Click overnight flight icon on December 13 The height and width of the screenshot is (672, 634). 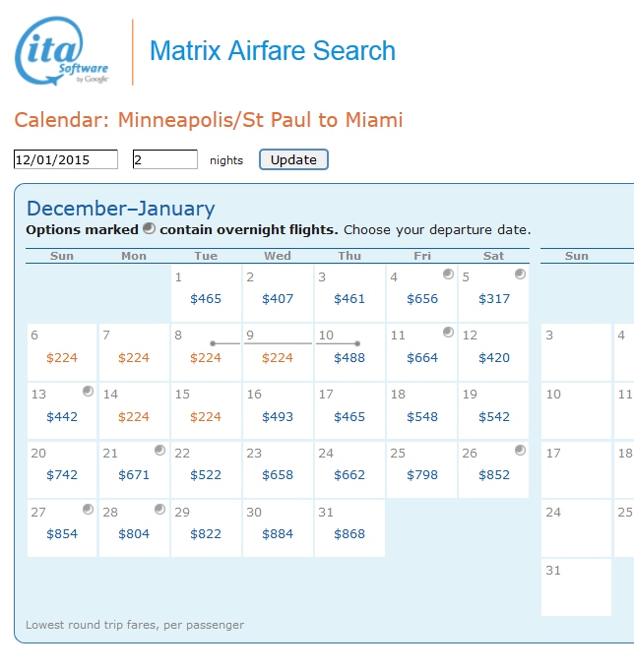(x=89, y=392)
